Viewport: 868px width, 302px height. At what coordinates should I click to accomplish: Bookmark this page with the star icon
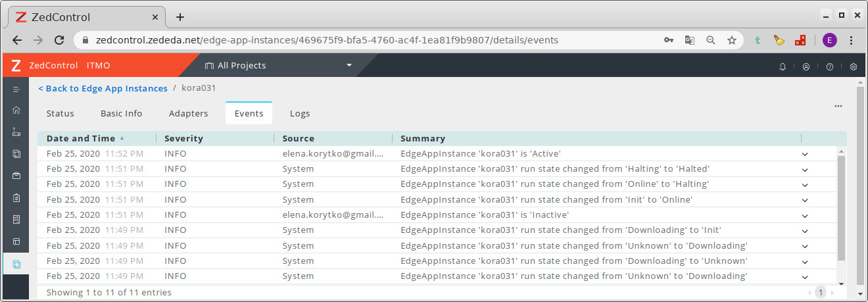coord(731,40)
